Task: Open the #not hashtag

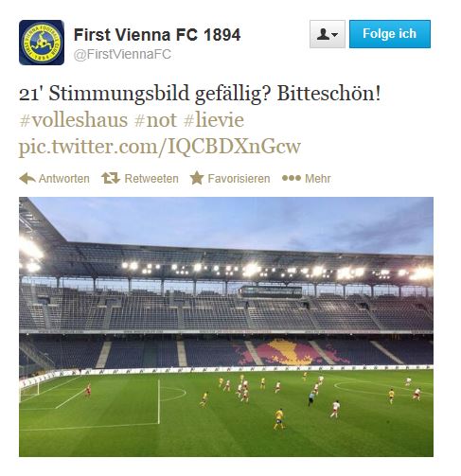Action: [155, 120]
